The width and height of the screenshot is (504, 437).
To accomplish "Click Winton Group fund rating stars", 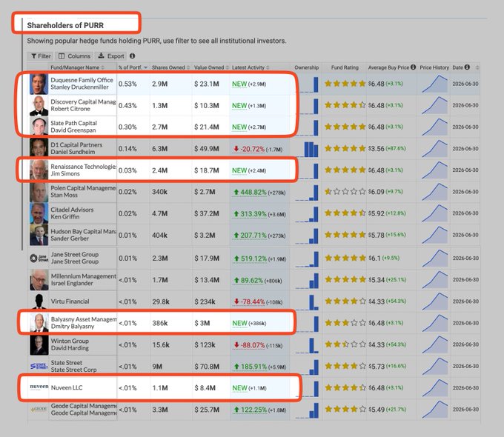I will (x=345, y=344).
